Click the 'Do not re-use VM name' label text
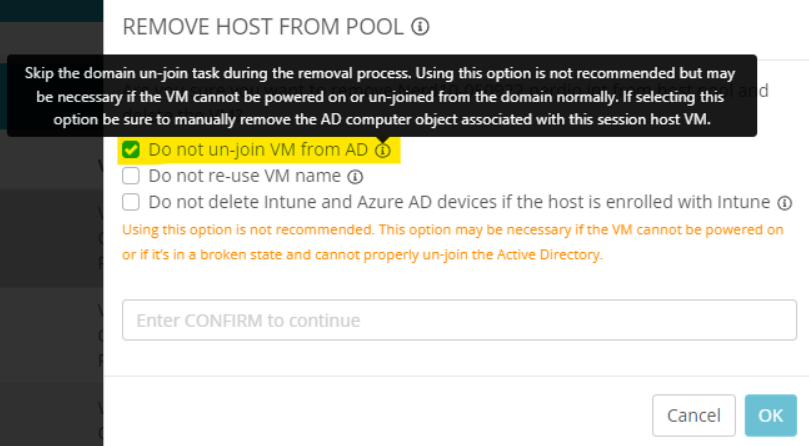The height and width of the screenshot is (446, 809). tap(245, 176)
